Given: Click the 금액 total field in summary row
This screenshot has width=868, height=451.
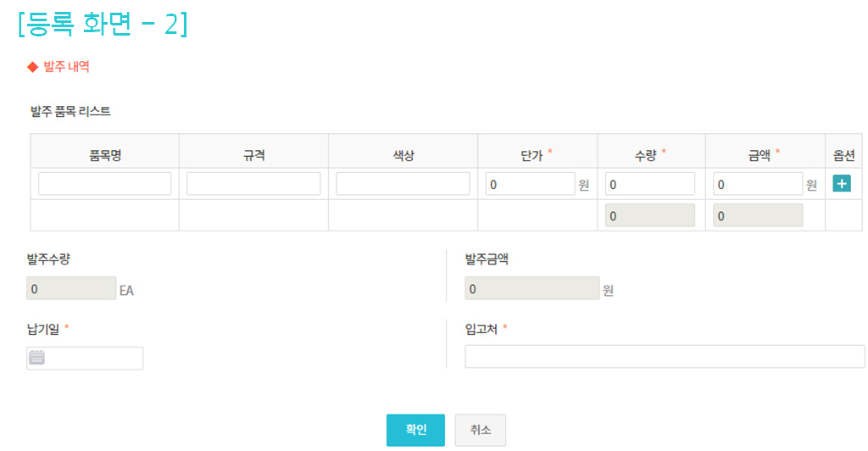Looking at the screenshot, I should coord(758,215).
